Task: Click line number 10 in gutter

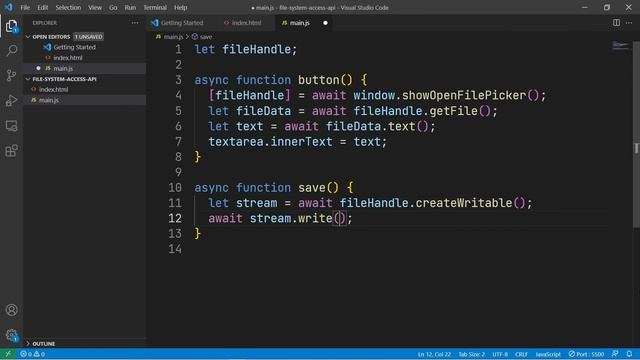Action: pyautogui.click(x=175, y=188)
